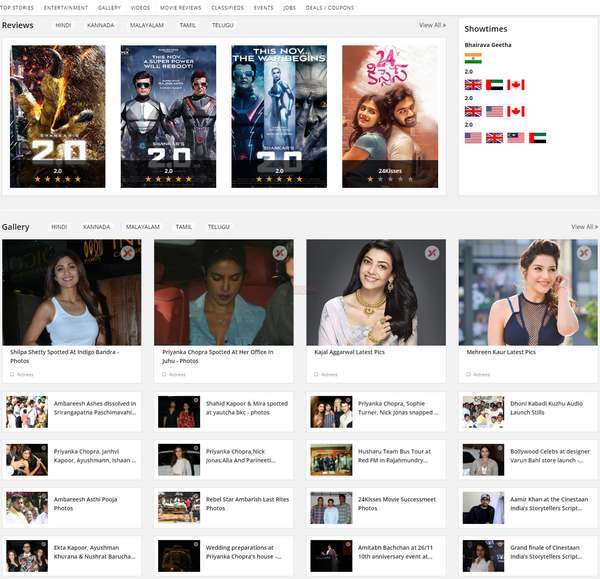
Task: Click USA flag in second 2.0 showtimes row
Action: pyautogui.click(x=494, y=111)
